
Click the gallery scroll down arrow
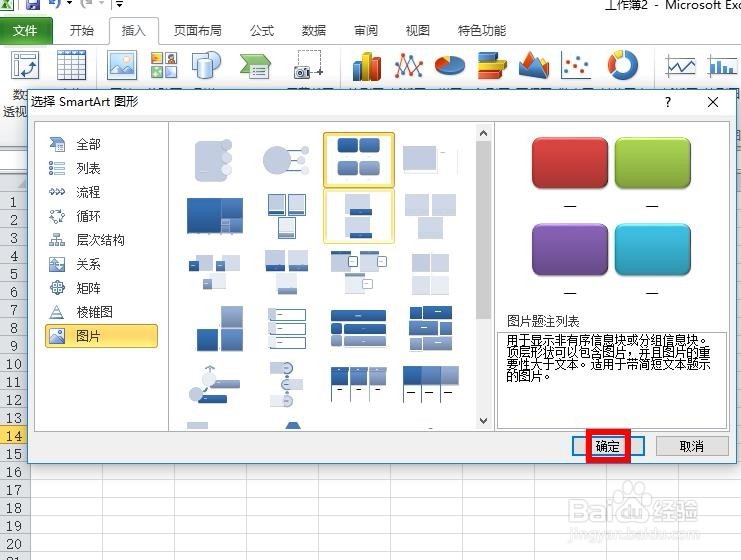[483, 420]
